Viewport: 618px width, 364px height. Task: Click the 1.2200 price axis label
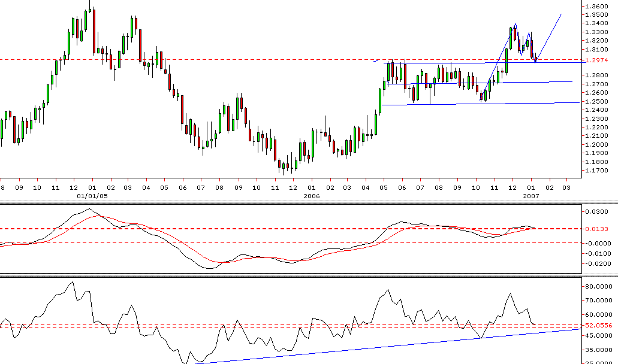click(x=596, y=128)
